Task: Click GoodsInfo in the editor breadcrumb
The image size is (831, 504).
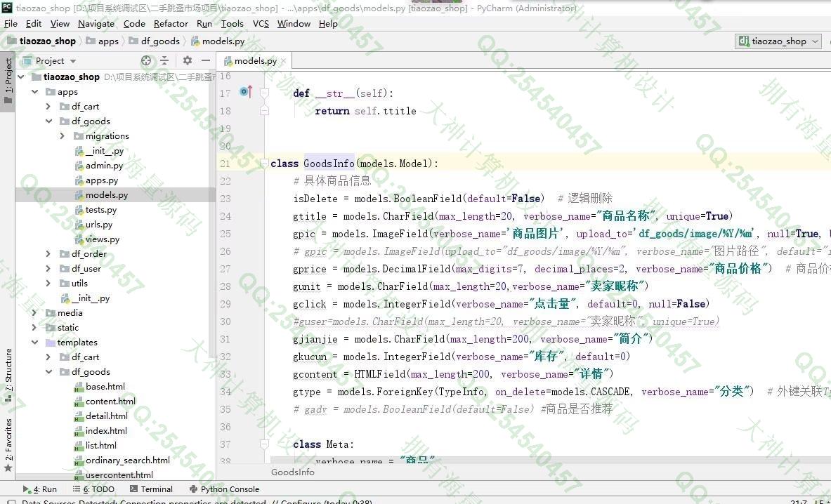Action: point(292,472)
